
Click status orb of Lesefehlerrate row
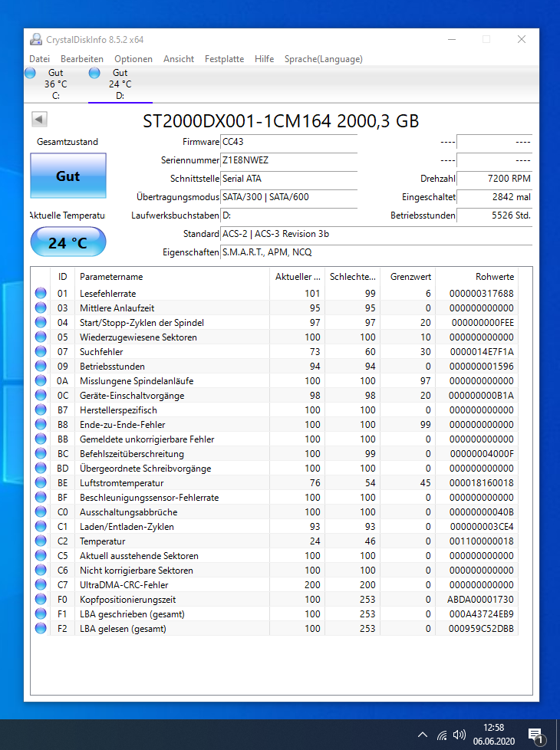point(41,293)
